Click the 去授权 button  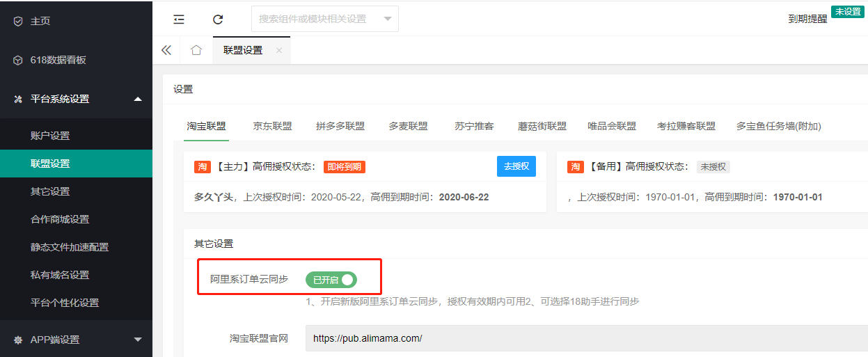[516, 166]
